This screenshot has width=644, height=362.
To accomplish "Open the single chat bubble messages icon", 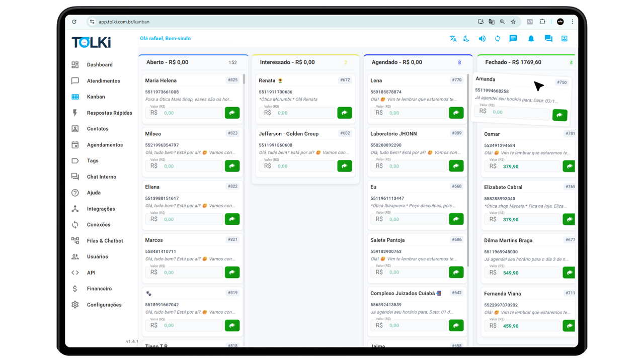I will tap(513, 39).
